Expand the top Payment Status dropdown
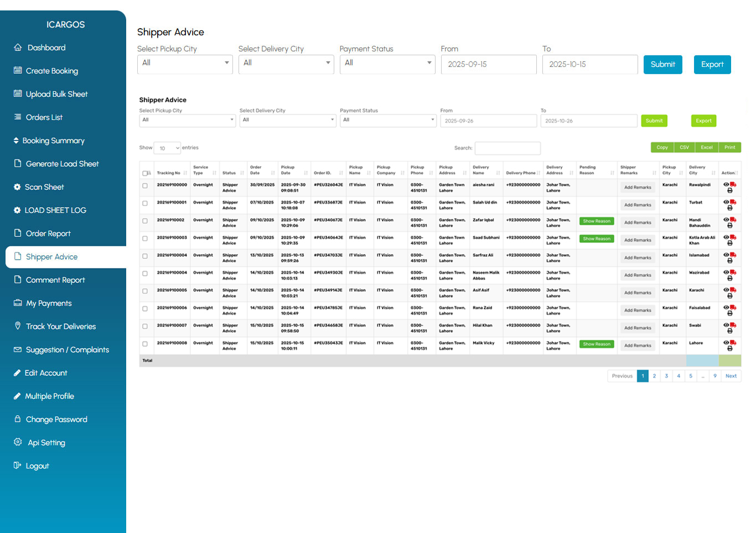 click(x=387, y=64)
